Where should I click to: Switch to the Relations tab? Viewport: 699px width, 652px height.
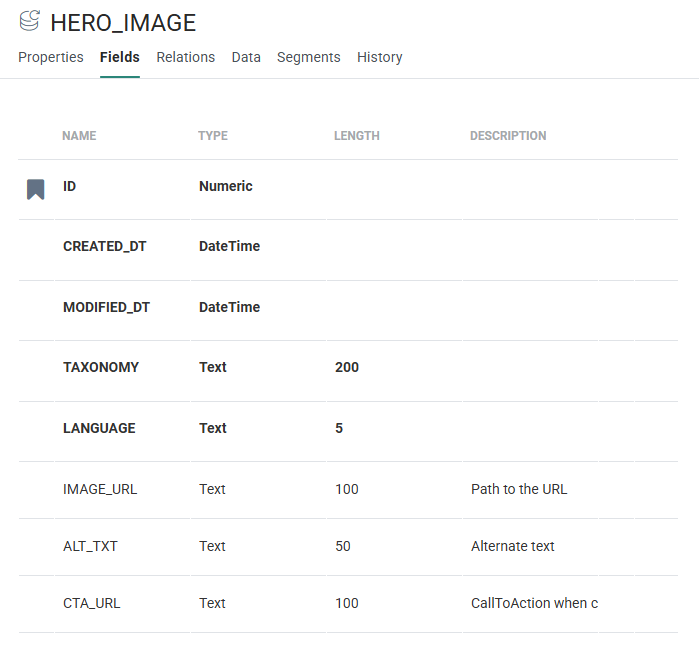click(x=185, y=57)
